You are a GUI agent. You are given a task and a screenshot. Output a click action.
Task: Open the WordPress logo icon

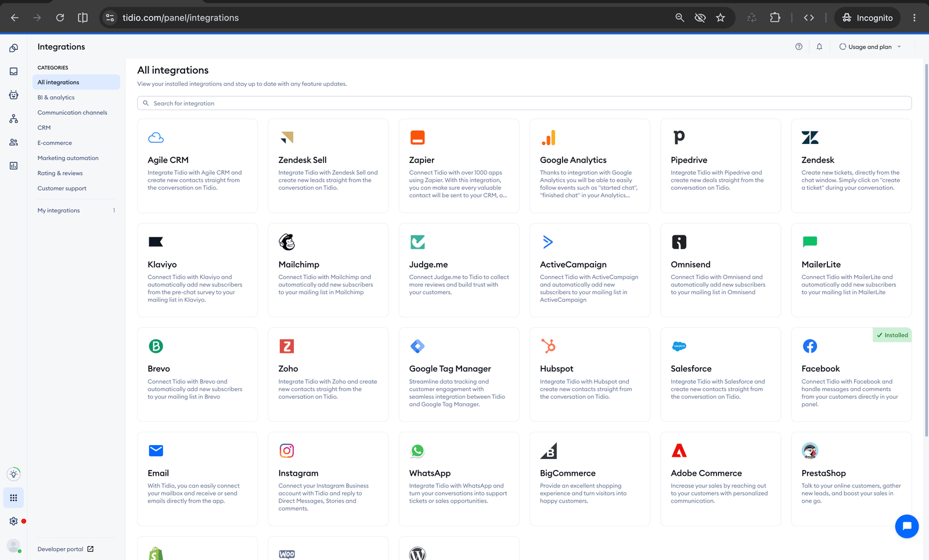pos(417,554)
